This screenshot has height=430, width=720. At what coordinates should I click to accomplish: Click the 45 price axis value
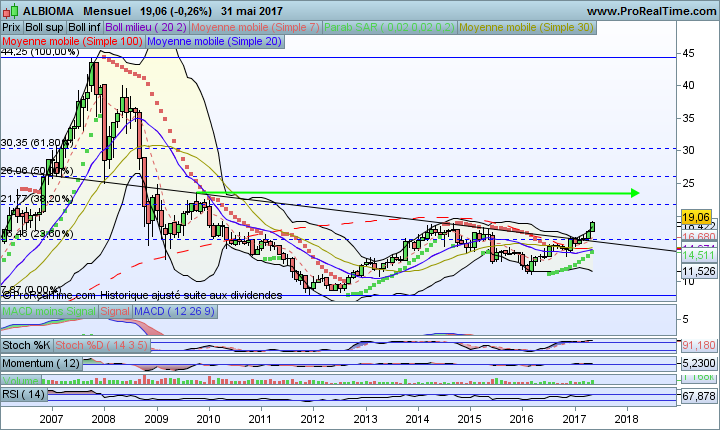[688, 54]
